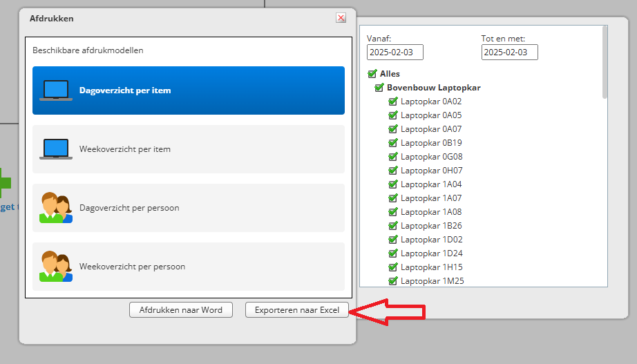Click the Vanaf date field
637x364 pixels.
tap(395, 52)
